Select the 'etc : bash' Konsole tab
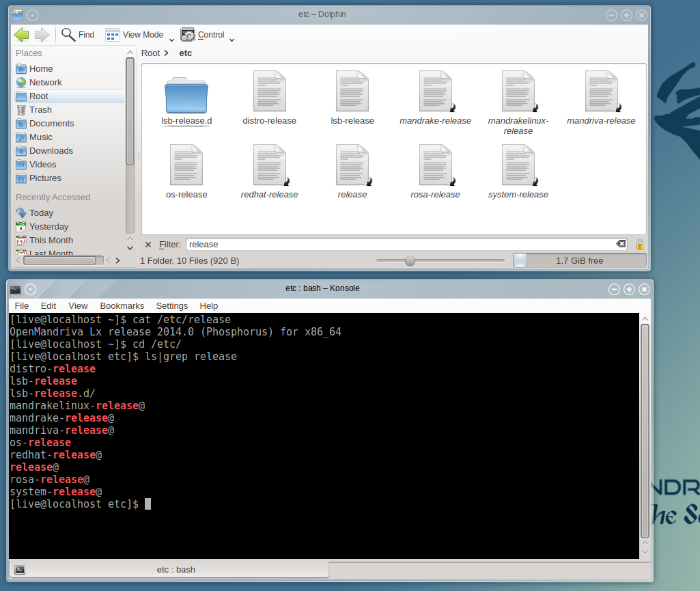This screenshot has width=700, height=591. point(169,570)
